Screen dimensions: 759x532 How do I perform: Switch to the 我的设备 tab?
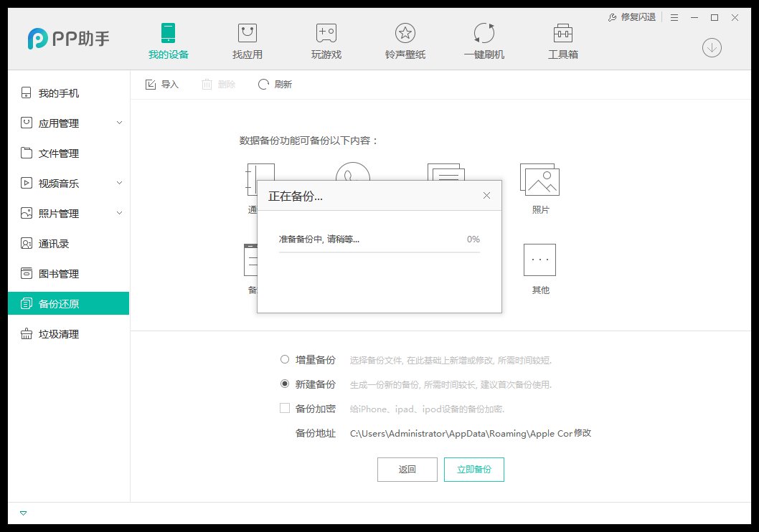pyautogui.click(x=168, y=39)
